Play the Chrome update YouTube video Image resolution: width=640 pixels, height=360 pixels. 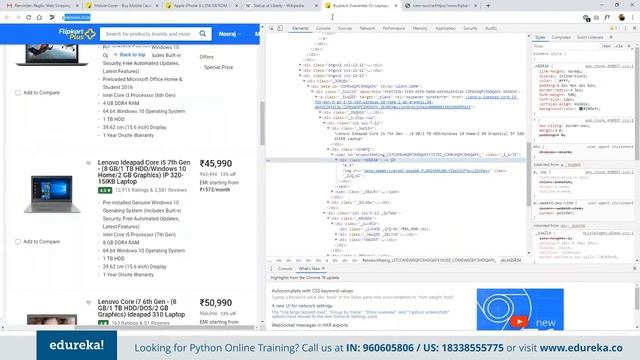click(519, 322)
